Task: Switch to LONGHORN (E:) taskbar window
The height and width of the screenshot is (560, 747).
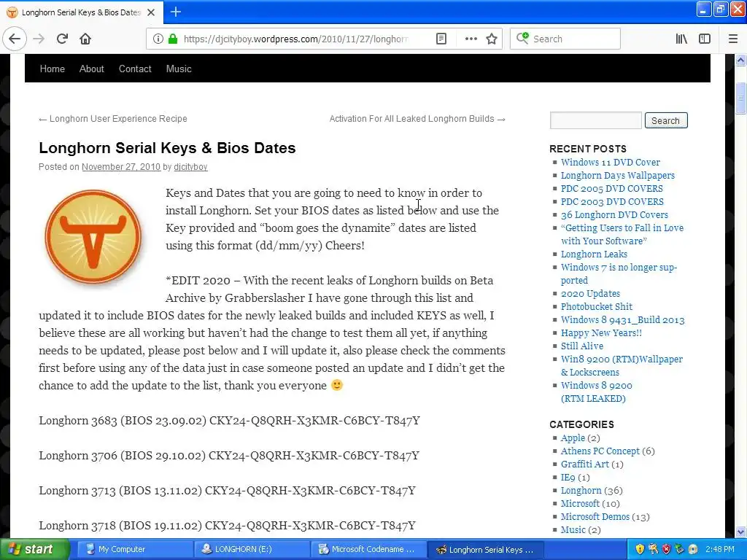Action: [x=252, y=549]
